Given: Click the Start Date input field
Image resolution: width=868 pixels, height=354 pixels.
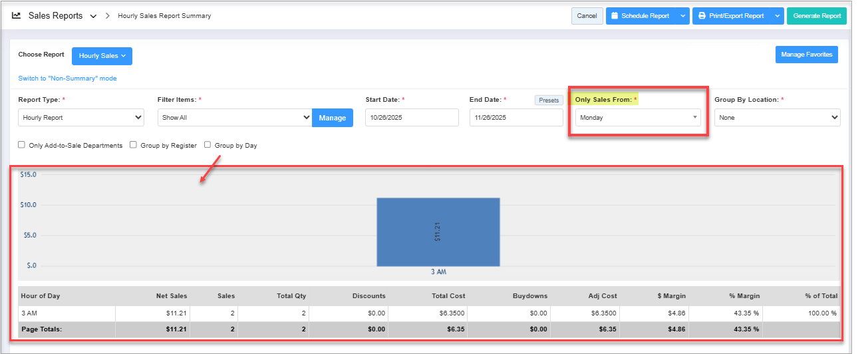Looking at the screenshot, I should click(x=412, y=118).
